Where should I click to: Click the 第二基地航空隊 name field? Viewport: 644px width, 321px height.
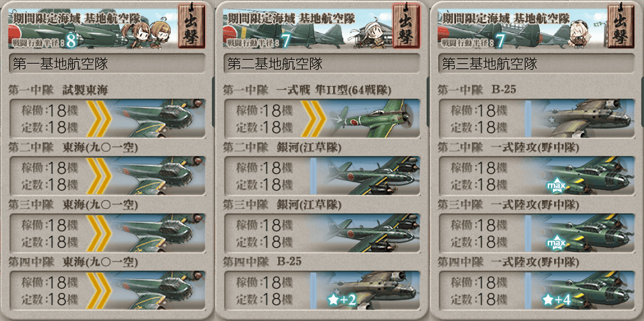tap(322, 64)
